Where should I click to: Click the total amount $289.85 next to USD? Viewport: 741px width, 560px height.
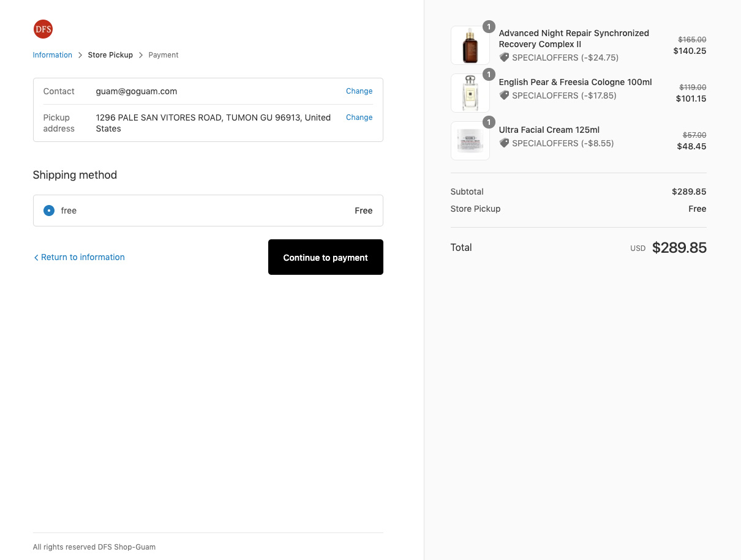tap(679, 248)
